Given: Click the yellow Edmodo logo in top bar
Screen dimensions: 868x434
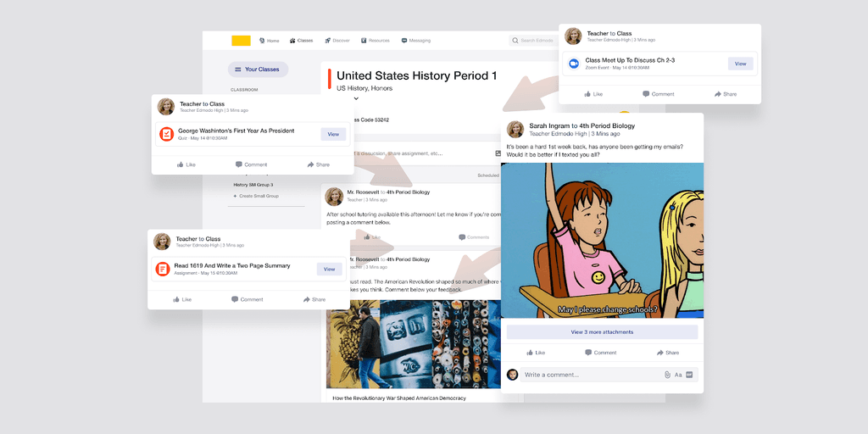Looking at the screenshot, I should (241, 41).
